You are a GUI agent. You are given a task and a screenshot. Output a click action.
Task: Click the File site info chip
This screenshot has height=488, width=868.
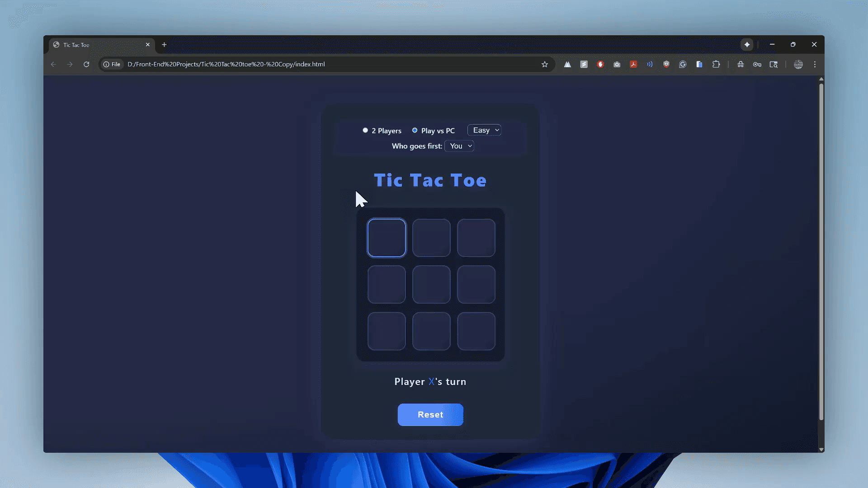pyautogui.click(x=112, y=64)
